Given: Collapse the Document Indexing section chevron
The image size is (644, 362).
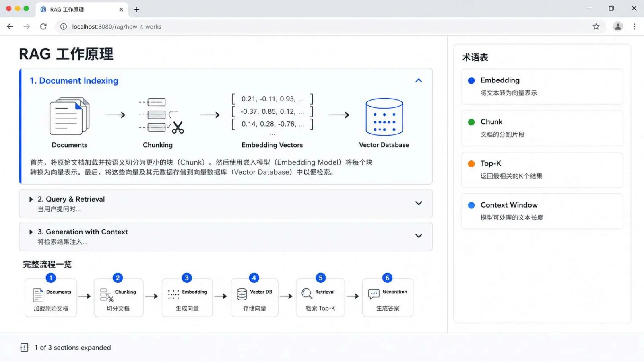Looking at the screenshot, I should click(x=419, y=80).
